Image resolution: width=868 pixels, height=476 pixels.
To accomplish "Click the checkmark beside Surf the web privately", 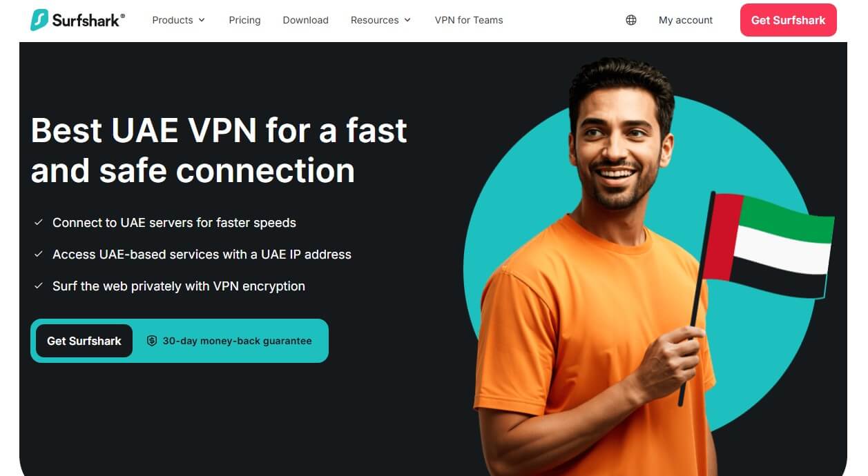I will 39,286.
